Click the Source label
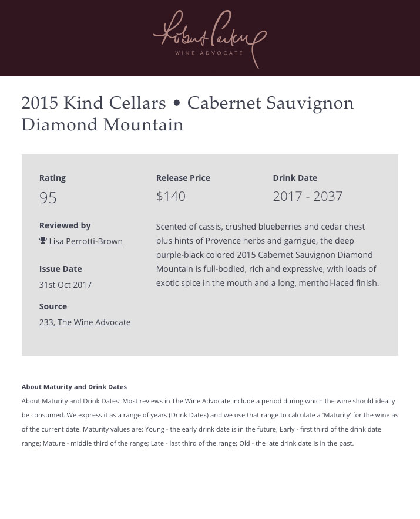The width and height of the screenshot is (420, 519). click(53, 306)
